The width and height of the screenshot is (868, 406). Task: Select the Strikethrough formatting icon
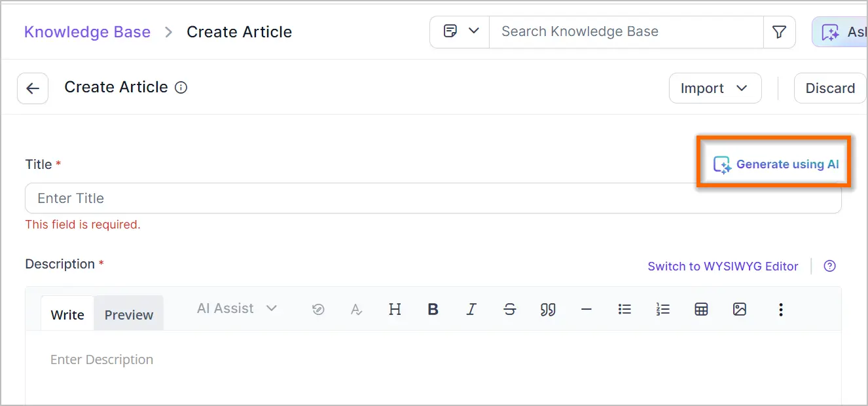point(510,310)
